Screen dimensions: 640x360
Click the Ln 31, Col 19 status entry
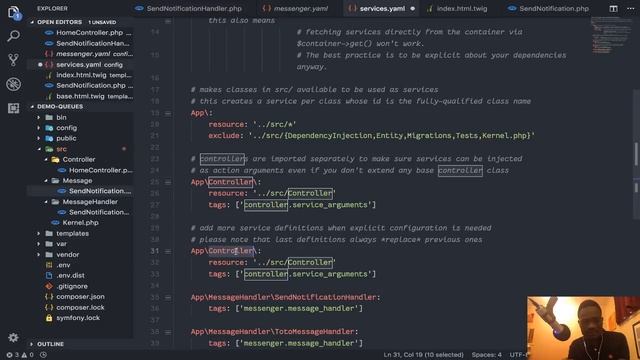(423, 355)
